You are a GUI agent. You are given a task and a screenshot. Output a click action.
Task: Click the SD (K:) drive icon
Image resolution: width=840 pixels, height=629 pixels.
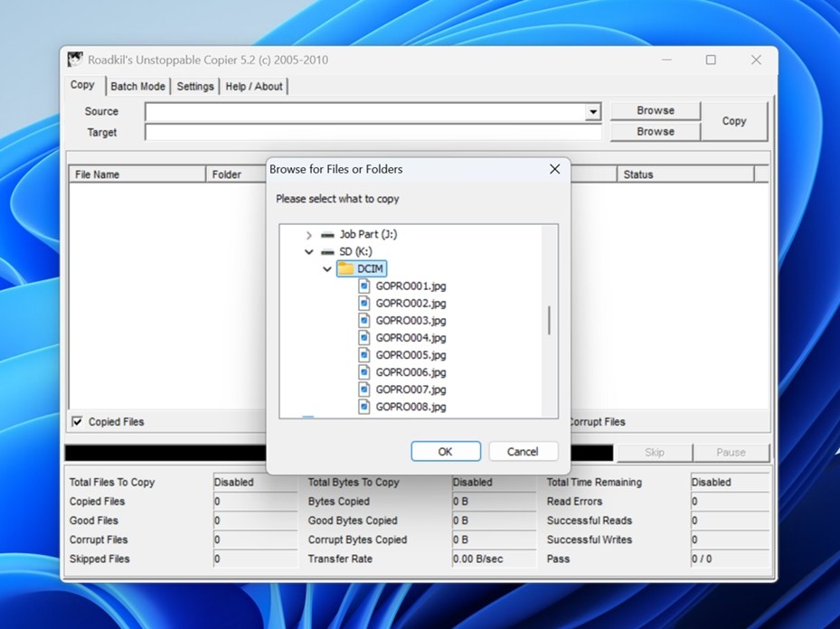coord(327,251)
